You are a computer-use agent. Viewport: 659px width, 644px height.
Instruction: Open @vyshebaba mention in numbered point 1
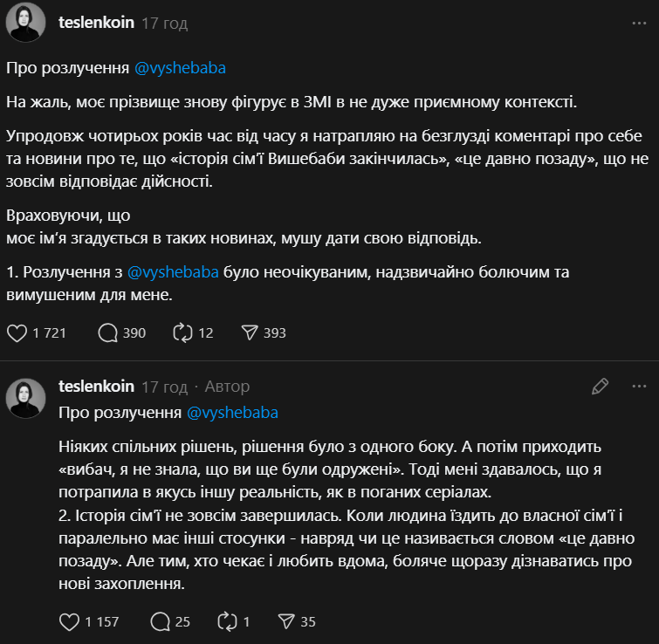click(x=173, y=272)
